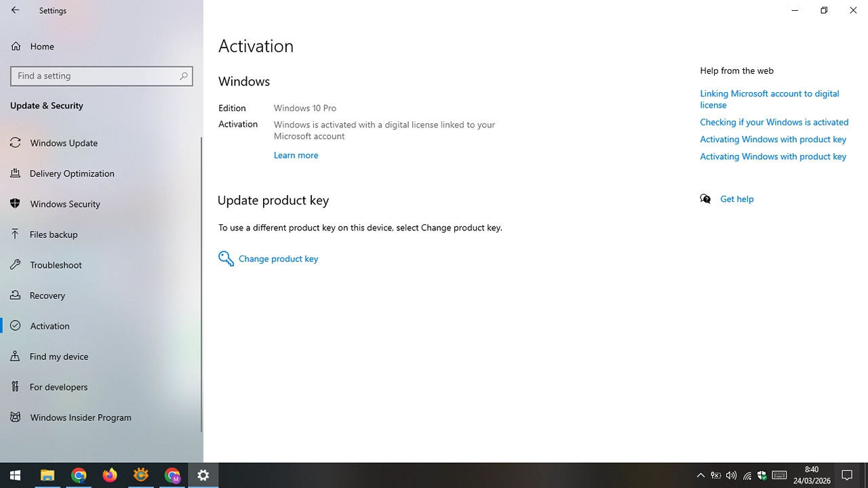The height and width of the screenshot is (488, 868).
Task: Click the magnifier icon in the search box
Action: click(183, 76)
